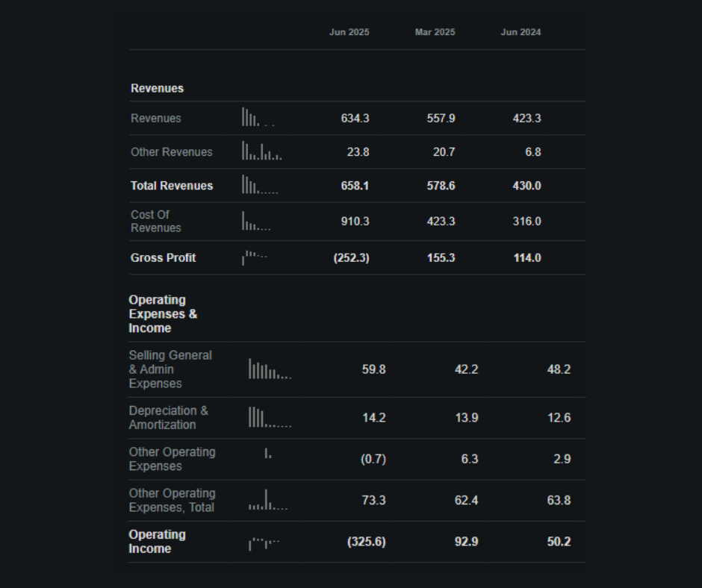Click the Total Revenues row label

[x=172, y=186]
